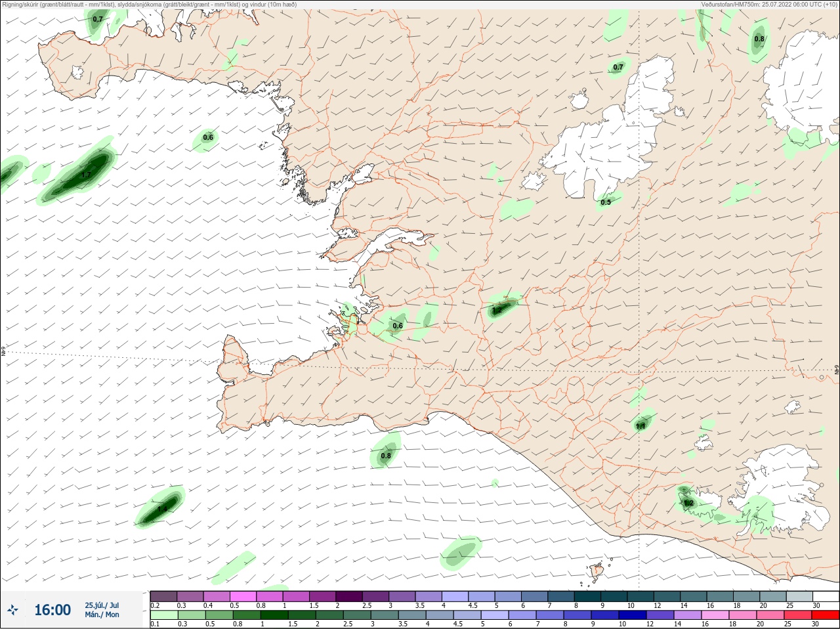Viewport: 840px width, 629px height.
Task: Click the 1.1 precipitation value on the map
Action: tap(640, 426)
